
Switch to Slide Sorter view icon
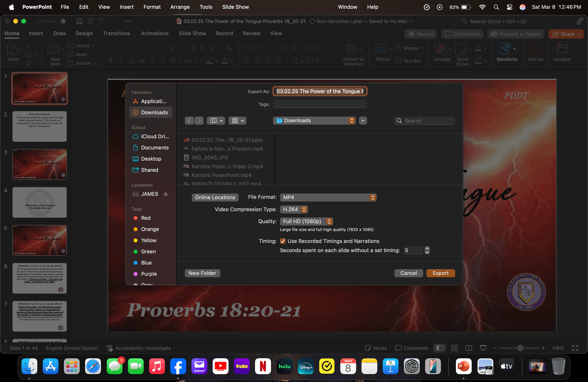pos(454,348)
